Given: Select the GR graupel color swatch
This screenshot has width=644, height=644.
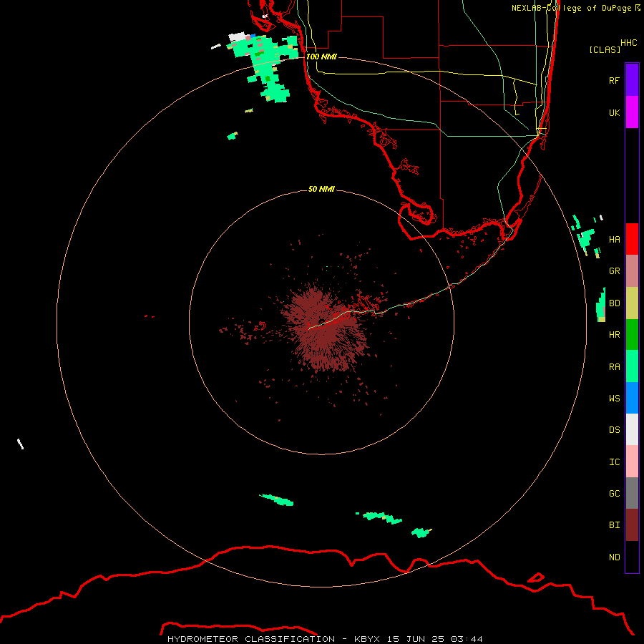Looking at the screenshot, I should [x=632, y=271].
